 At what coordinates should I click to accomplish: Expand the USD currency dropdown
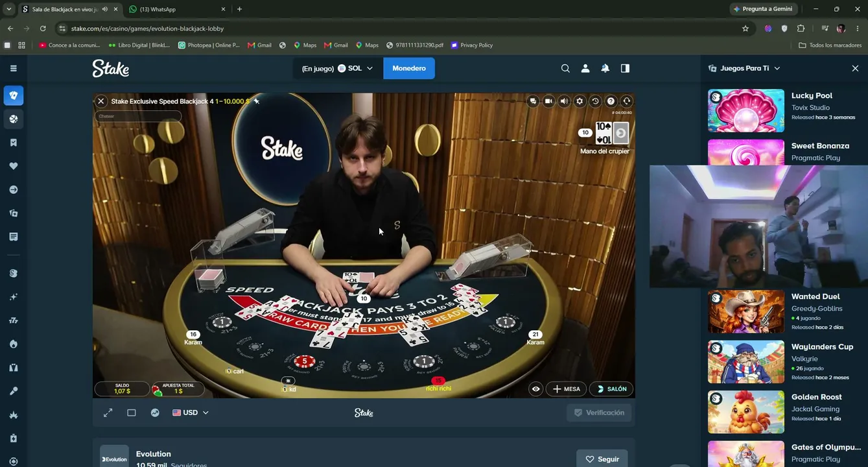coord(191,413)
